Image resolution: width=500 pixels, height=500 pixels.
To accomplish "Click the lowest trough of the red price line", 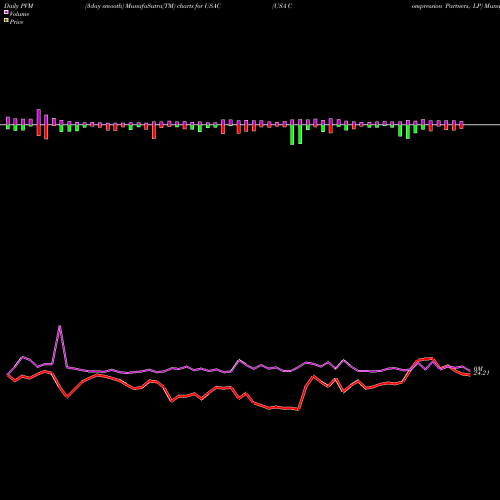I will [298, 410].
